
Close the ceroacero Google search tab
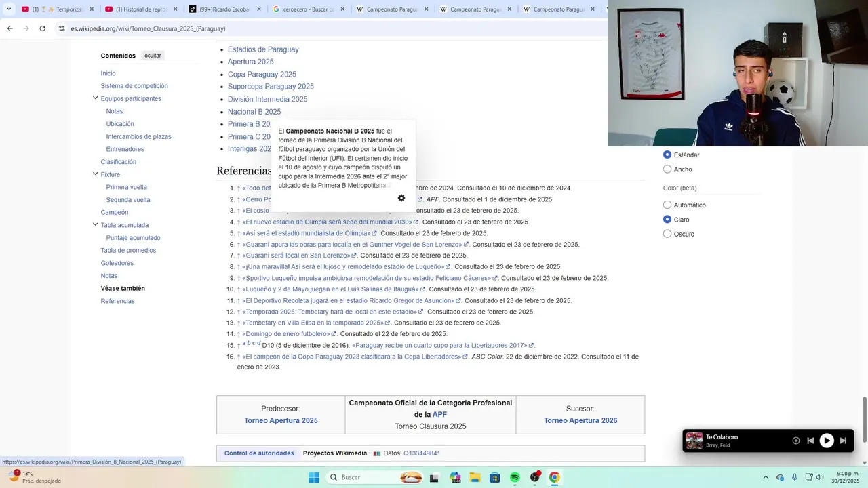(341, 9)
